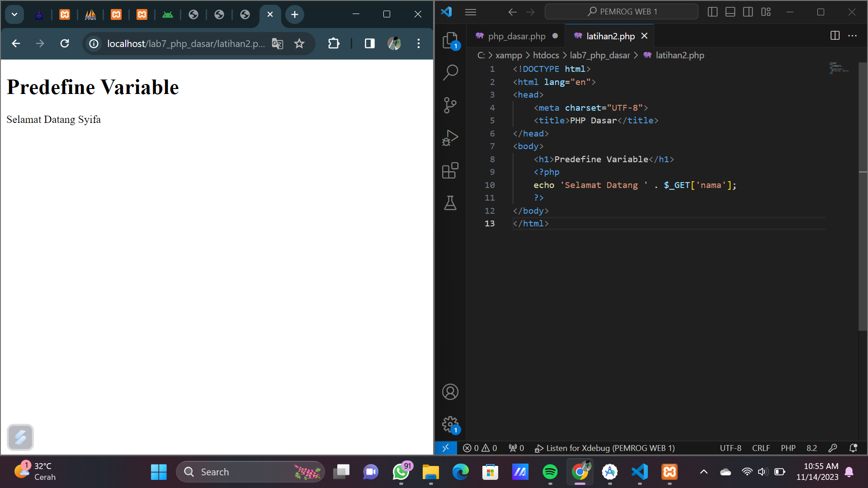Open the Extensions view

tap(450, 170)
